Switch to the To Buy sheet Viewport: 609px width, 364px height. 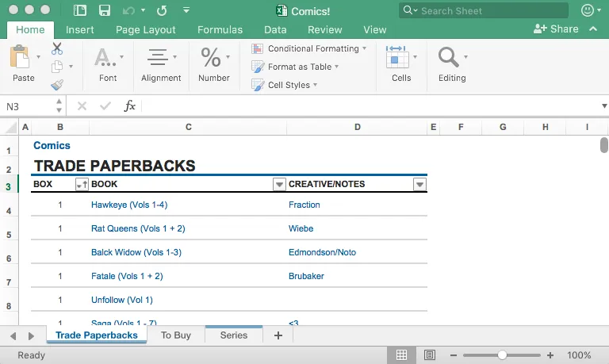[x=175, y=335]
